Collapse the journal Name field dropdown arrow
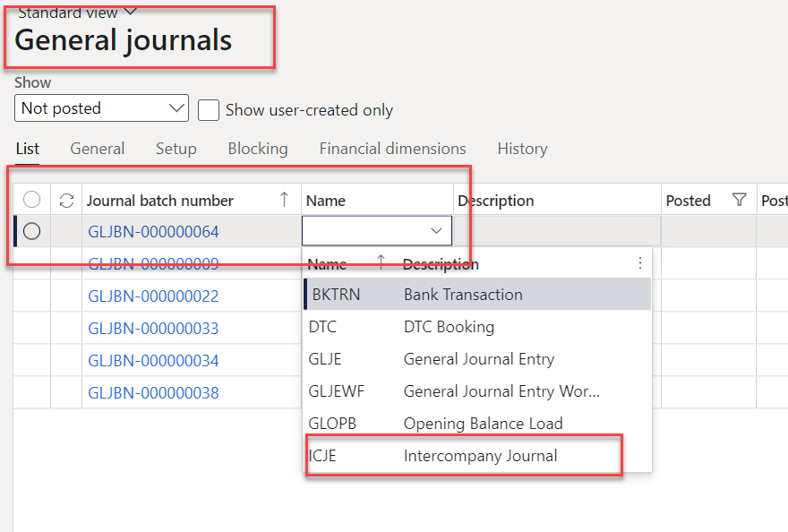The width and height of the screenshot is (788, 532). pyautogui.click(x=436, y=231)
